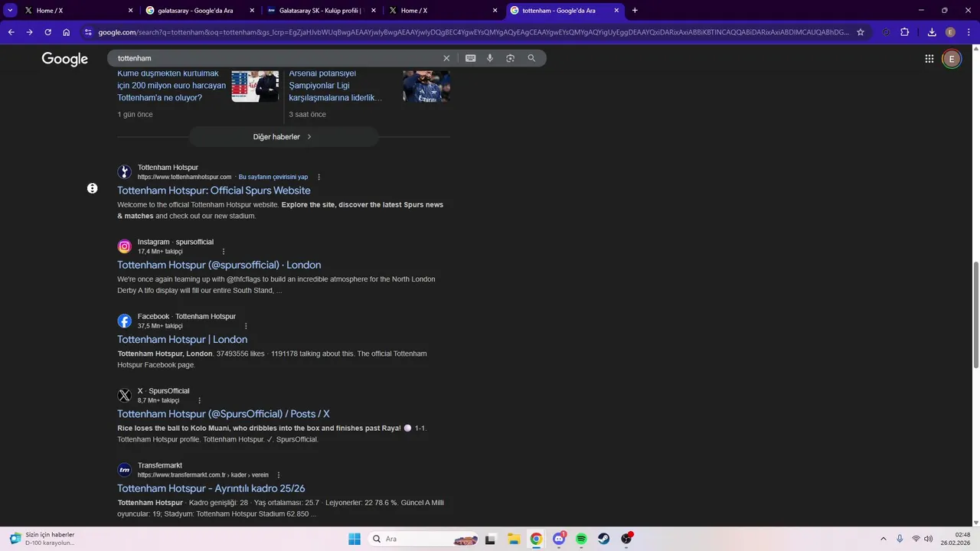980x551 pixels.
Task: Focus the Google search input field
Action: (x=276, y=58)
